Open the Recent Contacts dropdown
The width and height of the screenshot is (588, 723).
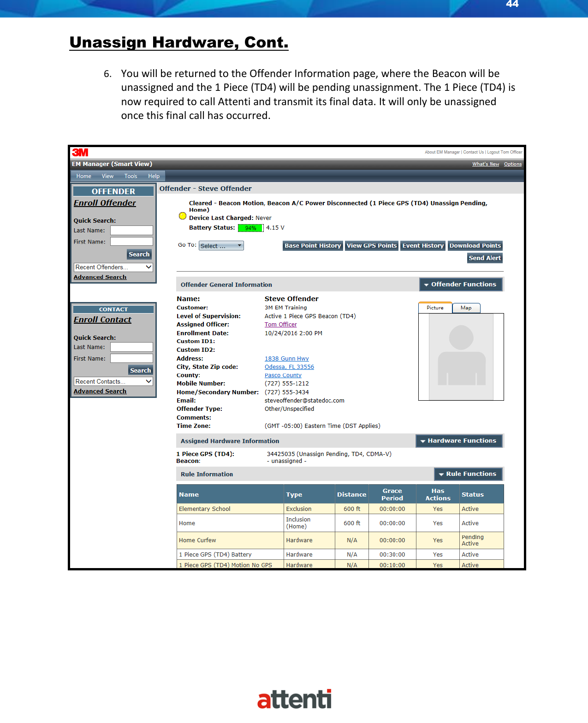point(113,381)
